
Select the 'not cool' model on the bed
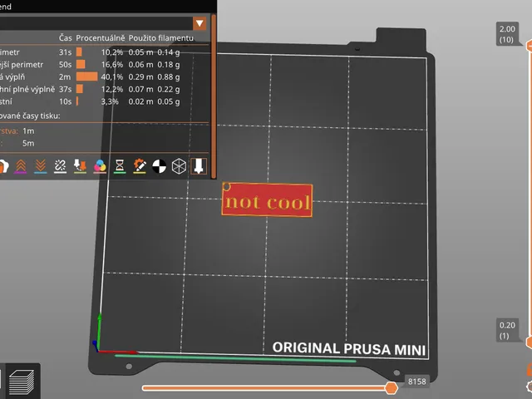pos(267,200)
